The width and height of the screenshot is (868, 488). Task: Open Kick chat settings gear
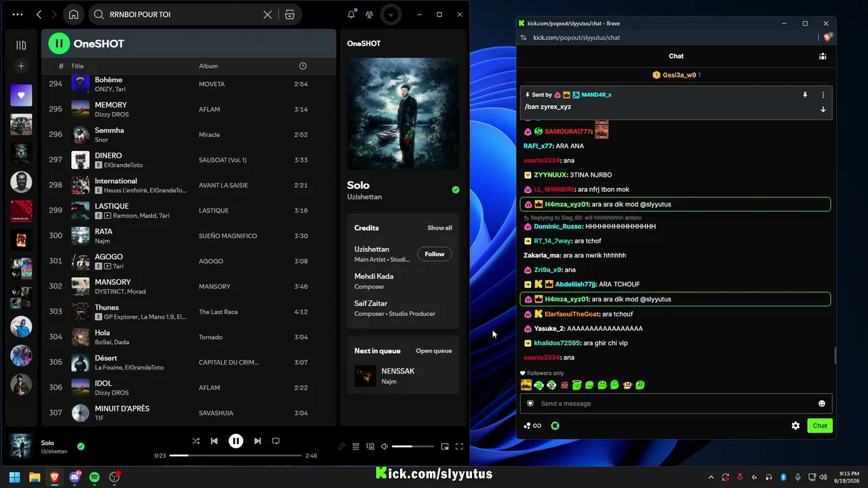tap(795, 426)
